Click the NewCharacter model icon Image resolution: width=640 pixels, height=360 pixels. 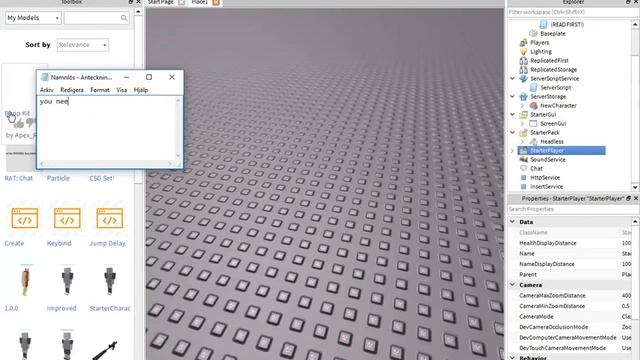533,105
